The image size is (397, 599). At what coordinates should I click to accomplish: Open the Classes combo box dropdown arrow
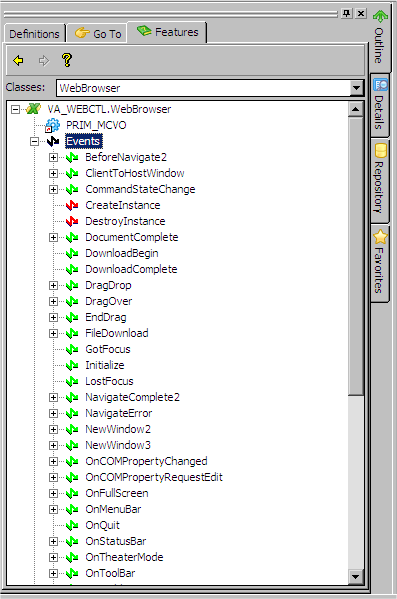pos(356,88)
